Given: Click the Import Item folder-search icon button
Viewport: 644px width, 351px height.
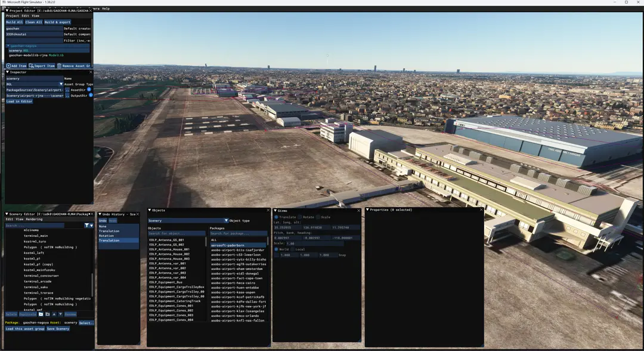Looking at the screenshot, I should [x=31, y=66].
